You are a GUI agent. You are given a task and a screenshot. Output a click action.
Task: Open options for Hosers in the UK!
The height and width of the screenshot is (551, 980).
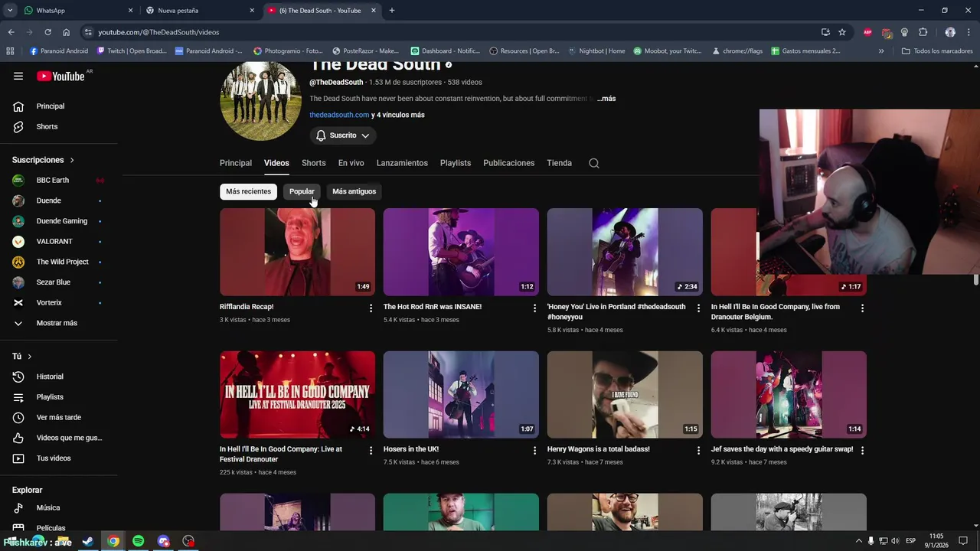[x=534, y=451]
